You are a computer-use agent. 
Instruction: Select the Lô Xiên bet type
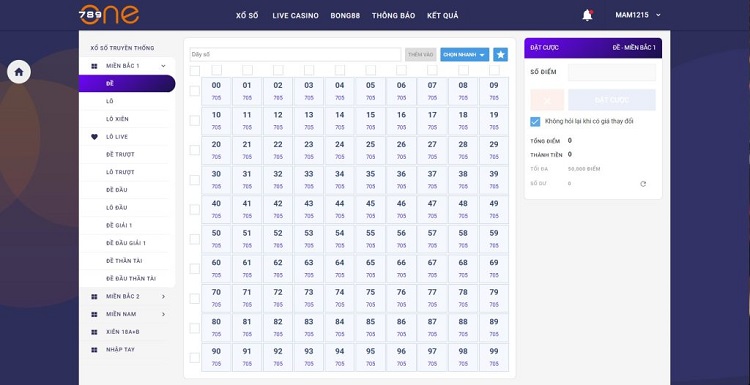117,119
